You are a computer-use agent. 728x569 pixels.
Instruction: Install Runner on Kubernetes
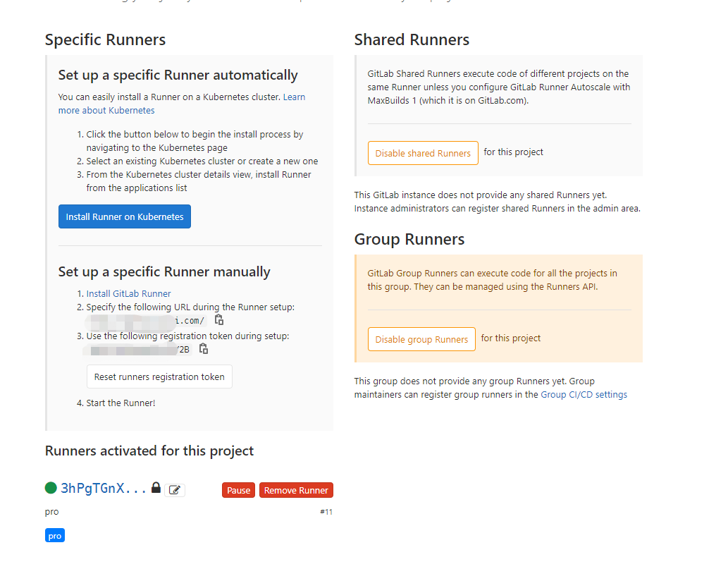(x=125, y=216)
